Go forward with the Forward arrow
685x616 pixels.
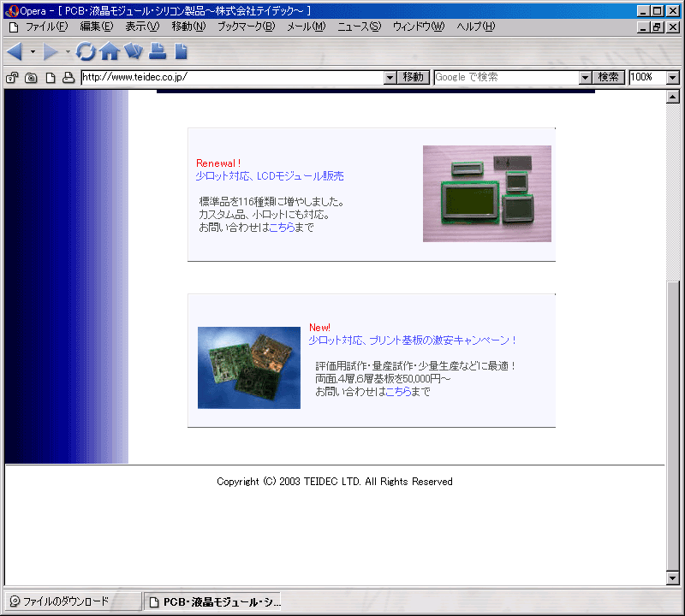[x=51, y=51]
